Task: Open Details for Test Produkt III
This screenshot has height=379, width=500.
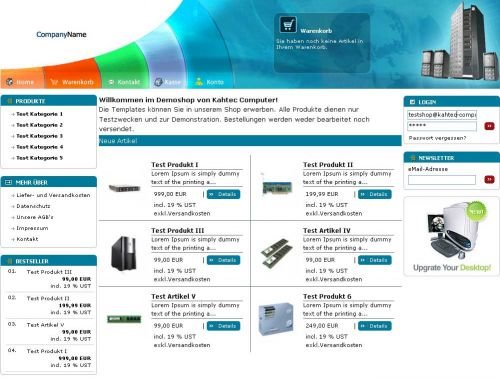Action: click(223, 260)
